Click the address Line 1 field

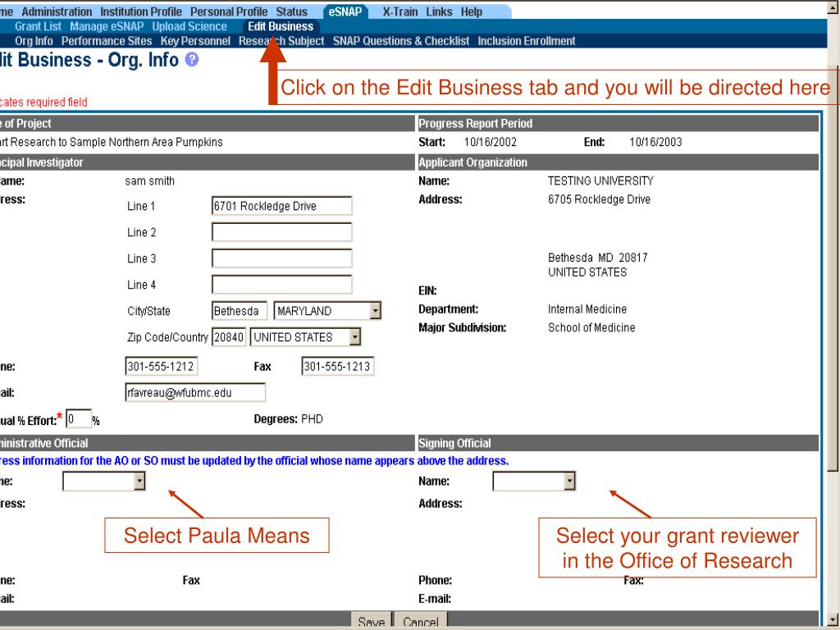click(282, 206)
